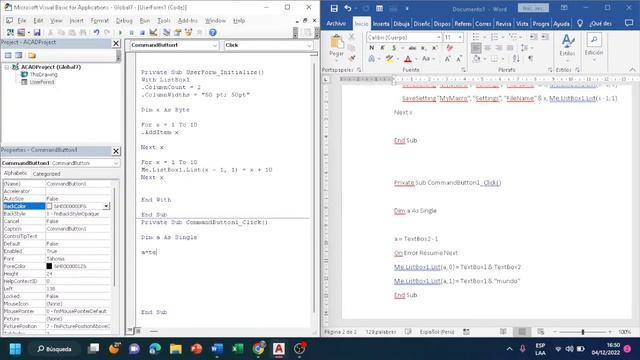Click Increase Indent in Word's Párrafo group
This screenshot has width=640, height=360.
pos(545,37)
